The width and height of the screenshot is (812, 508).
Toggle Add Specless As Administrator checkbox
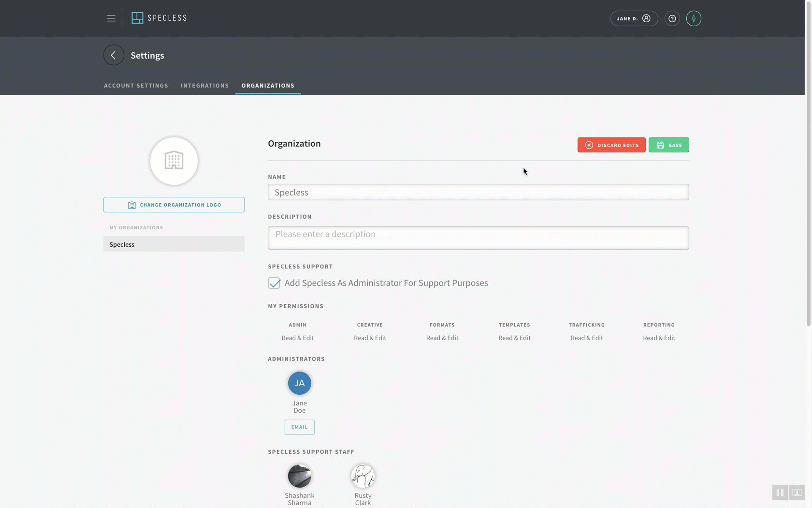pyautogui.click(x=274, y=283)
